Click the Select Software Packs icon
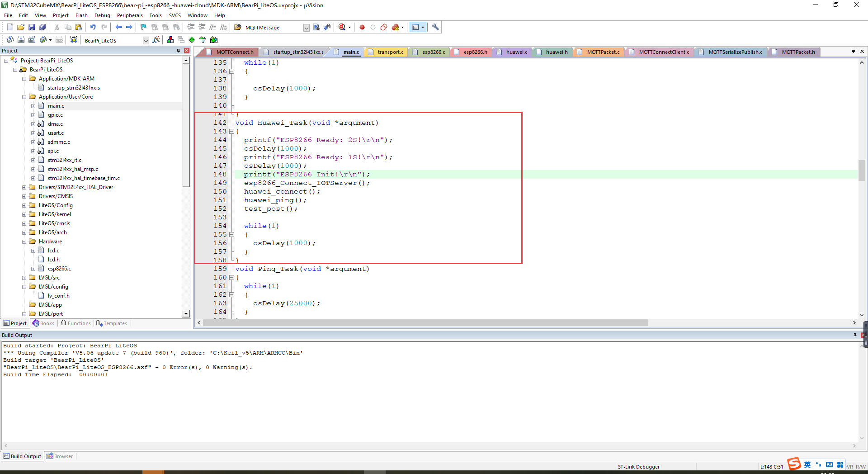The height and width of the screenshot is (474, 868). pos(203,40)
